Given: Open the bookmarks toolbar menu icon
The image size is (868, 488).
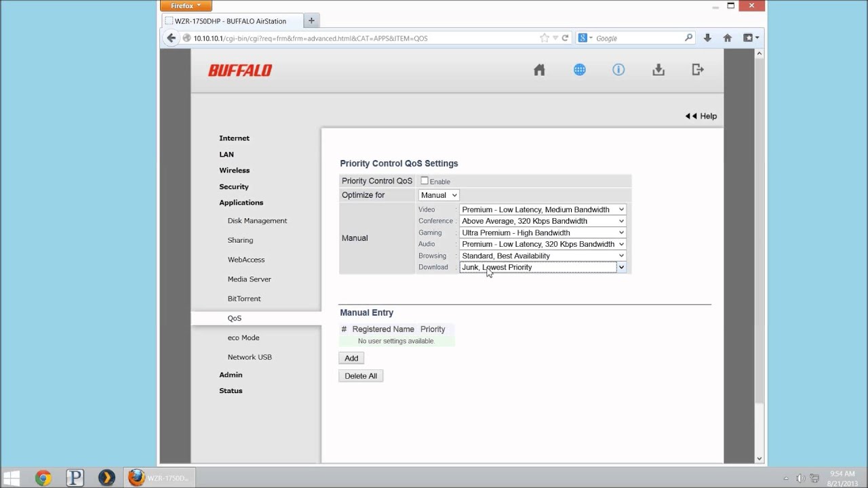Looking at the screenshot, I should point(751,38).
